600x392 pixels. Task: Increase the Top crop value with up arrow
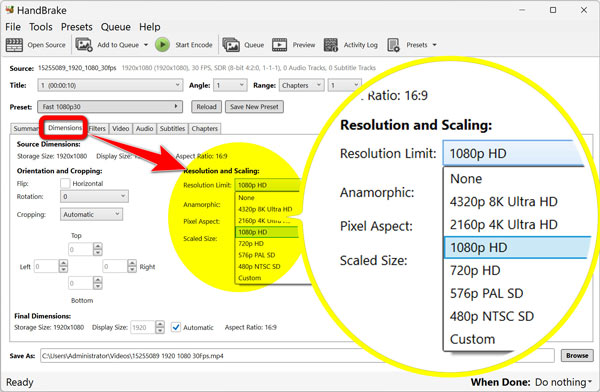click(x=98, y=247)
